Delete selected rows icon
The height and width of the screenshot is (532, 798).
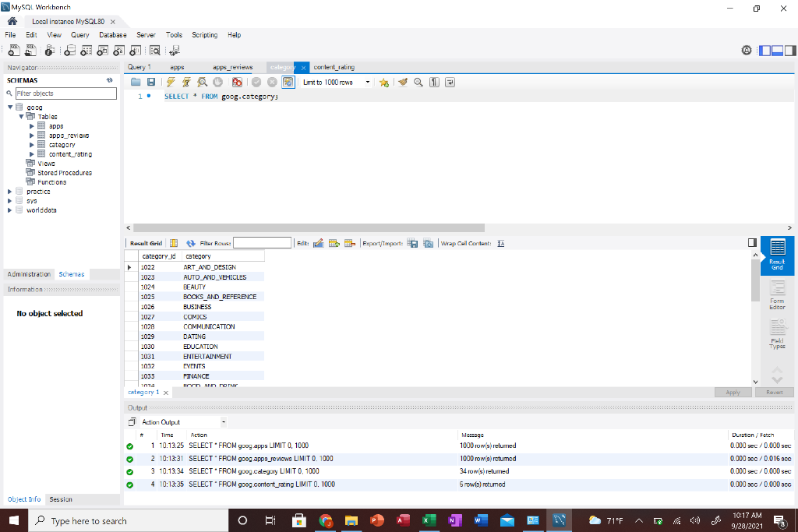tap(350, 243)
